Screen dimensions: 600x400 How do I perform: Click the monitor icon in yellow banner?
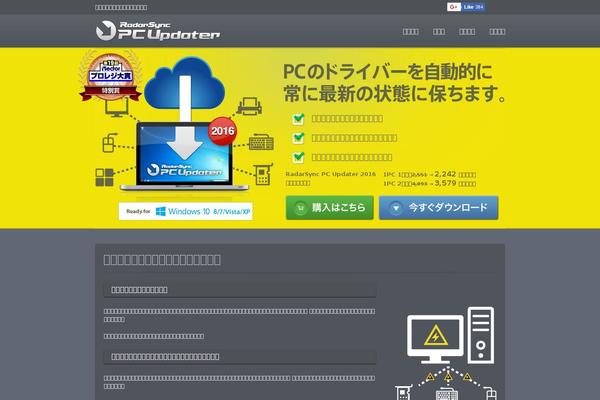pos(117,108)
